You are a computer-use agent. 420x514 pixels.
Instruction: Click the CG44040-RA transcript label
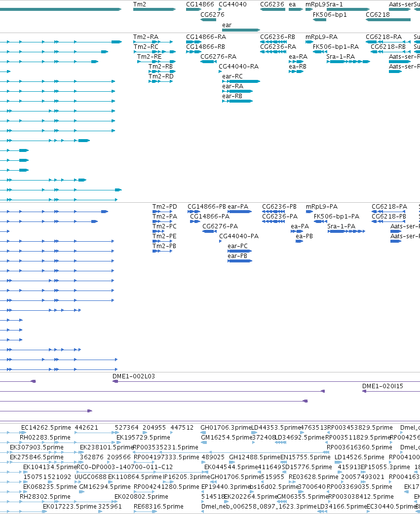click(239, 66)
